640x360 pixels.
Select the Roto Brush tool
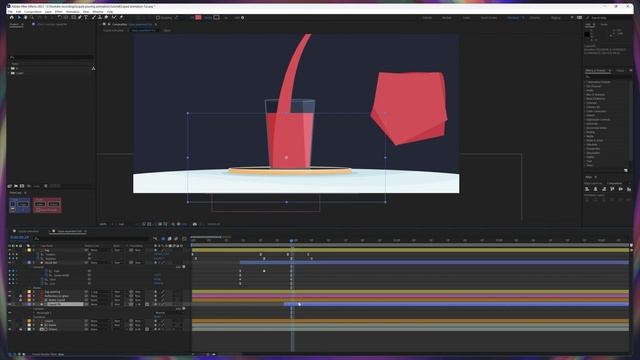(x=114, y=18)
